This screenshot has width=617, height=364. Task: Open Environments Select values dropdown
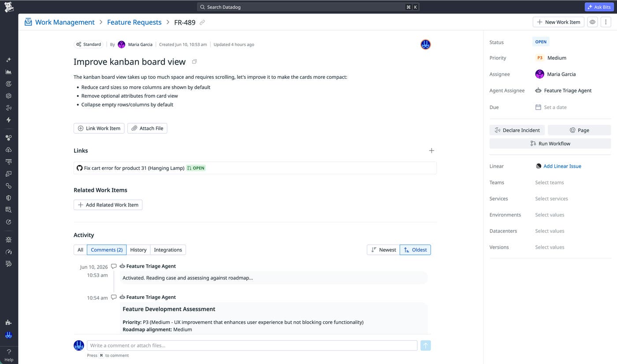550,215
